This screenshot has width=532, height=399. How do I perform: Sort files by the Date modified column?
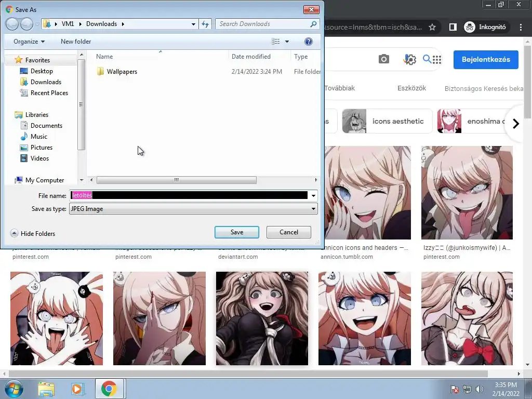[x=251, y=57]
